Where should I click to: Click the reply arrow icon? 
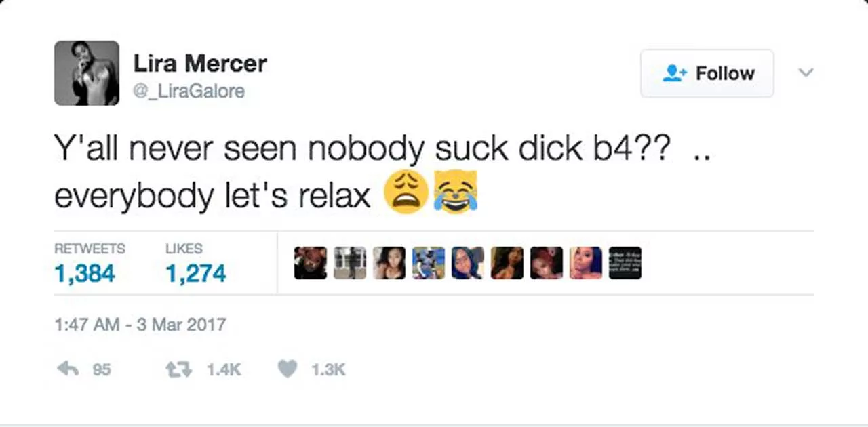click(68, 369)
